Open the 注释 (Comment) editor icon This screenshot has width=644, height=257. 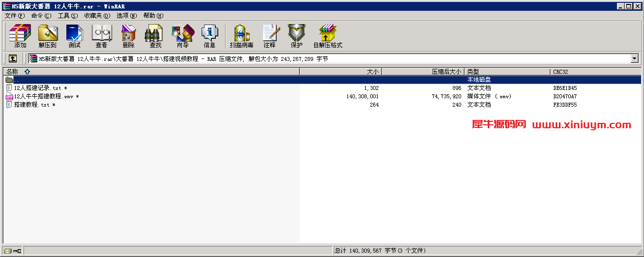[269, 36]
